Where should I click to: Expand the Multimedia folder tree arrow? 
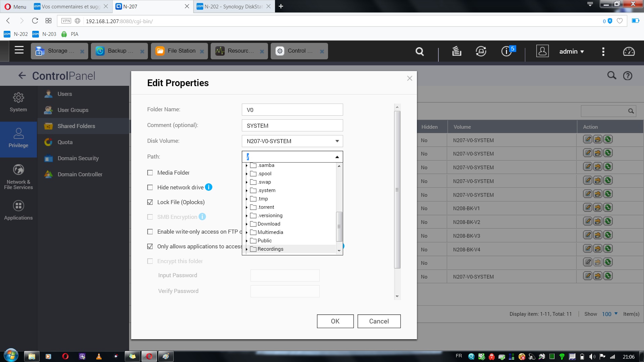(247, 232)
